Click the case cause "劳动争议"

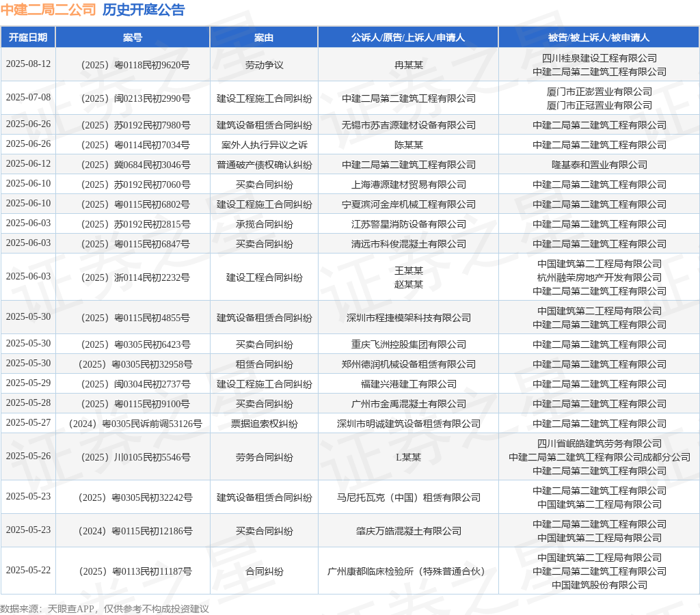(265, 65)
